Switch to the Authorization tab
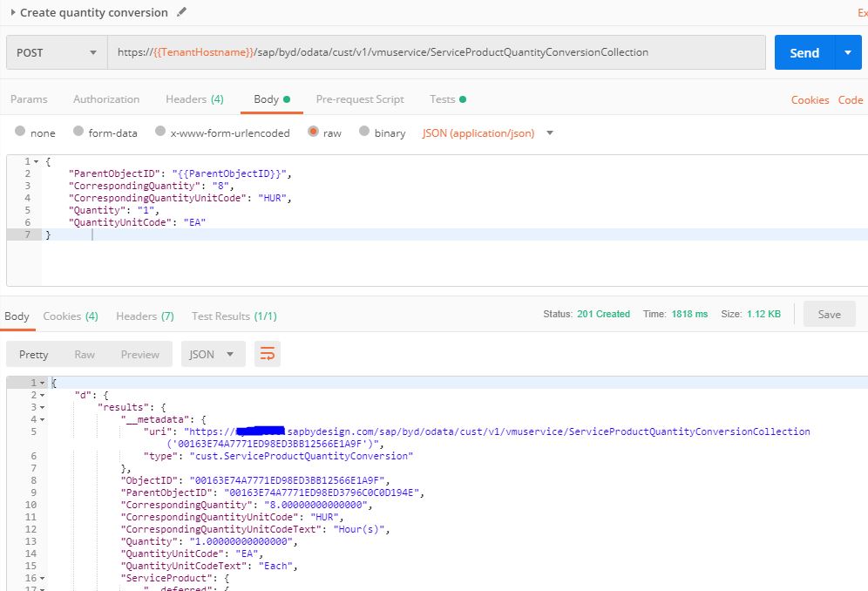Viewport: 868px width, 591px height. [106, 99]
